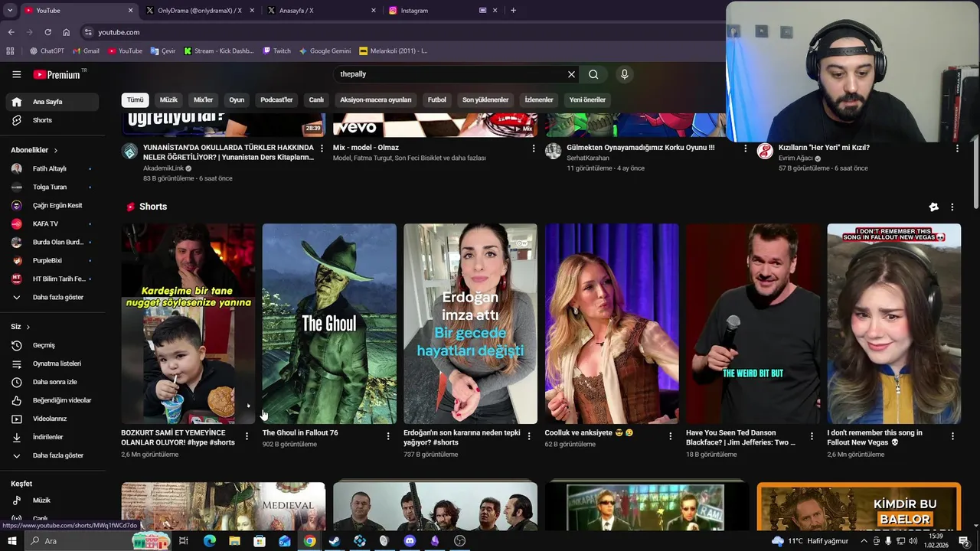Open options for Coolluk ve anksiyete short

[x=671, y=436]
